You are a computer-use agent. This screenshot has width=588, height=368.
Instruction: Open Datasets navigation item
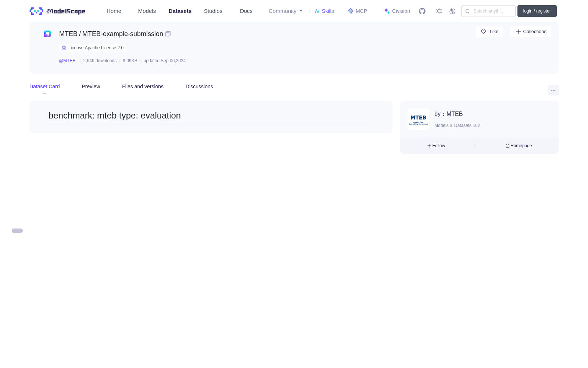coord(180,11)
